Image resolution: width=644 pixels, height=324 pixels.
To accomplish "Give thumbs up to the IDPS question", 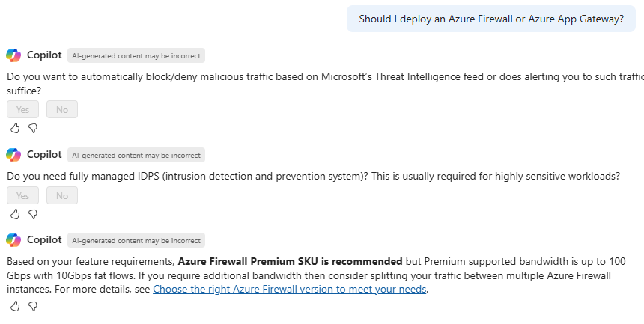I will pyautogui.click(x=14, y=214).
